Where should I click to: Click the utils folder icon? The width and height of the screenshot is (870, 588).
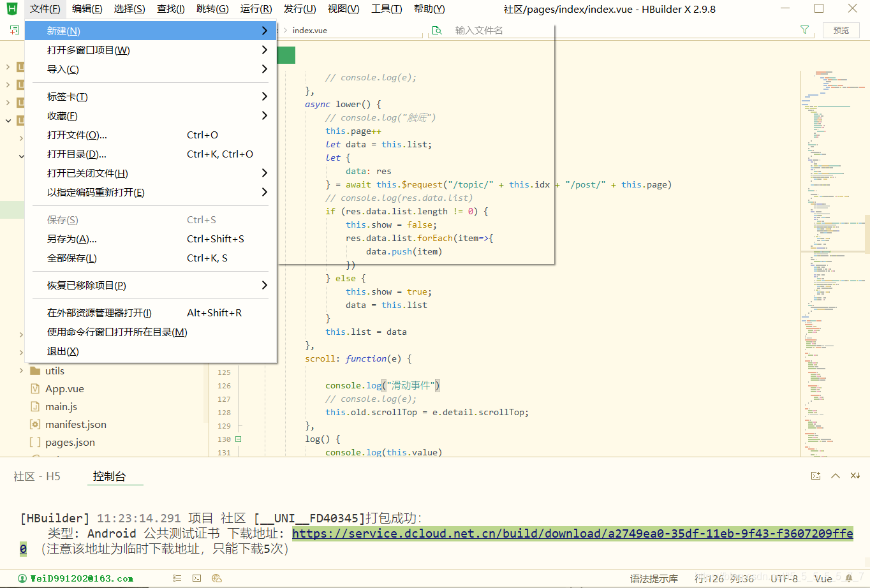pyautogui.click(x=35, y=371)
